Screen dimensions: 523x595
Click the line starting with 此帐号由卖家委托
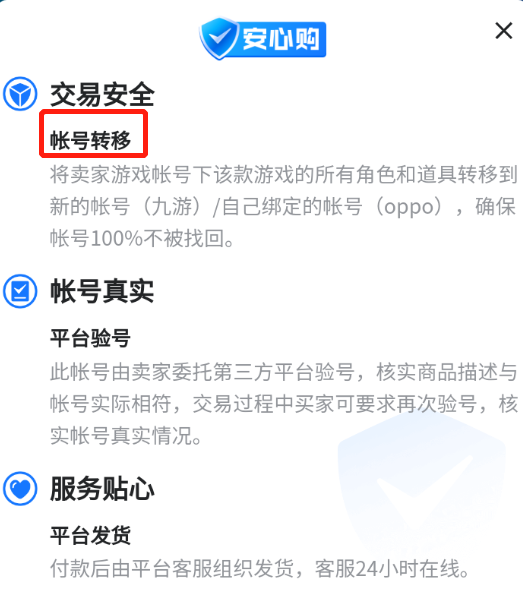284,372
